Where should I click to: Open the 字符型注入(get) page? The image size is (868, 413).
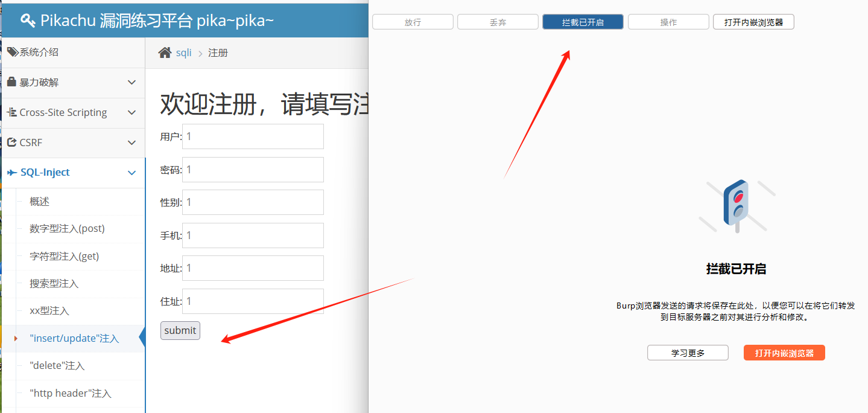point(64,256)
